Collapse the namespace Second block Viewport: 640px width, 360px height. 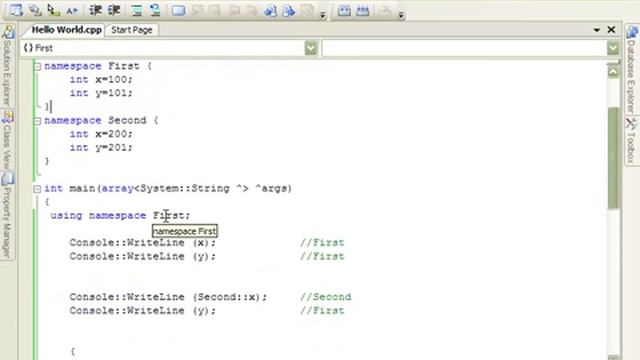(38, 121)
